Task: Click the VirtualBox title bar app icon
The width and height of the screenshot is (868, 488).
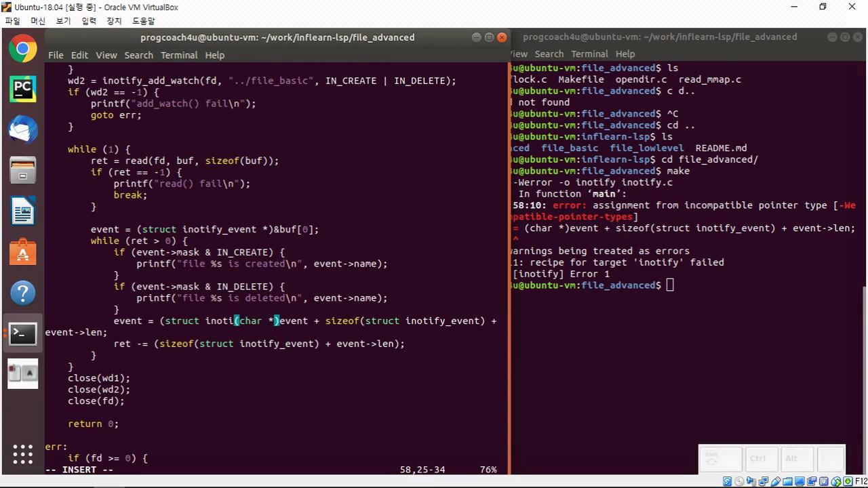Action: pos(7,7)
